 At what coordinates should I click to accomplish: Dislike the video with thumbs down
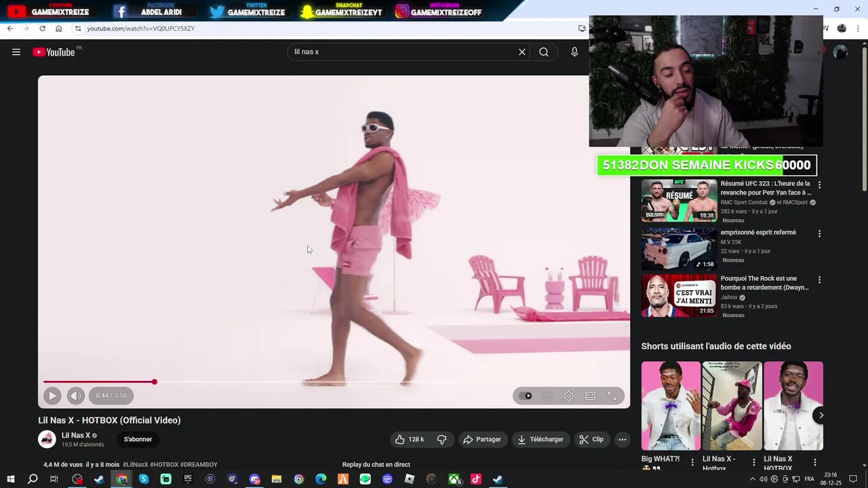pos(442,439)
